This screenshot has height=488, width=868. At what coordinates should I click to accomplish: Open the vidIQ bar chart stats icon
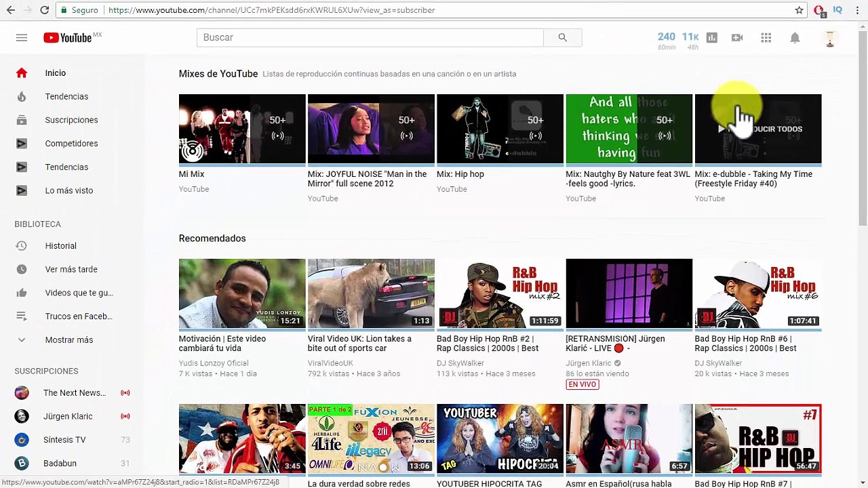(711, 38)
